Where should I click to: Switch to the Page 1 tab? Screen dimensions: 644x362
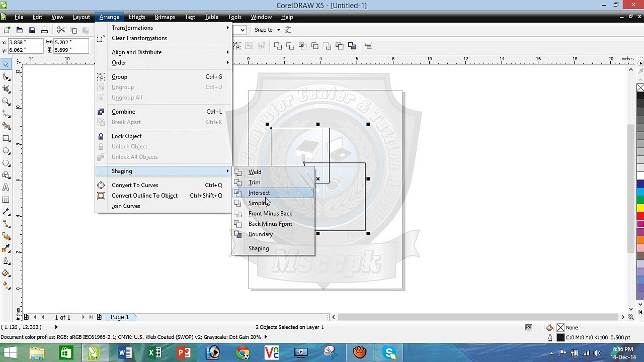(x=120, y=317)
